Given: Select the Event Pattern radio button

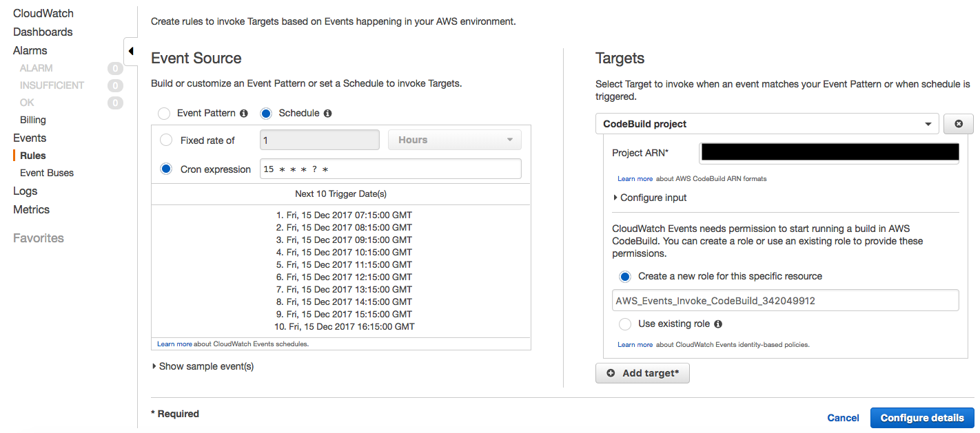Looking at the screenshot, I should [x=163, y=113].
